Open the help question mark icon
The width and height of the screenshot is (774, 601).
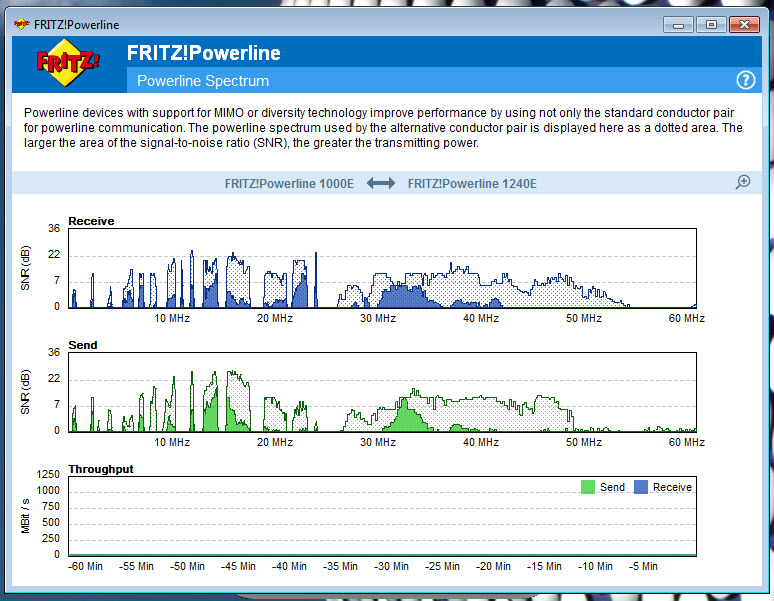click(x=745, y=80)
